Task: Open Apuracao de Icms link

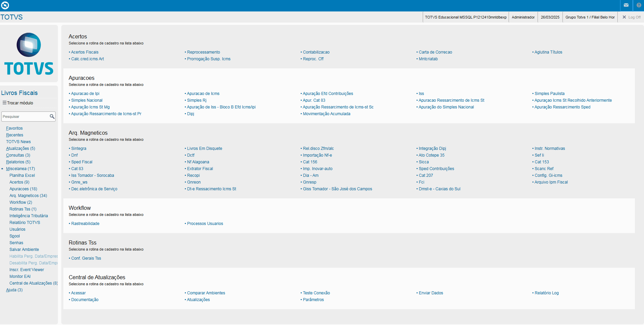Action: (203, 94)
